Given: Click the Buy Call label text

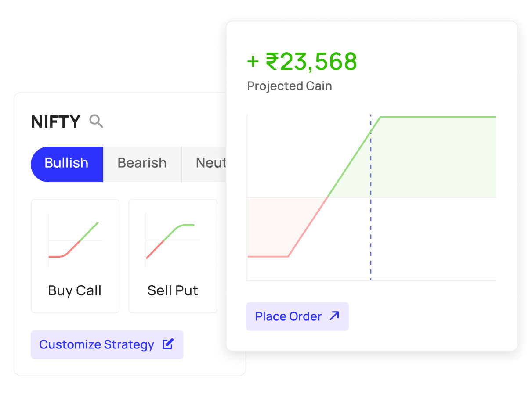Looking at the screenshot, I should pos(75,290).
